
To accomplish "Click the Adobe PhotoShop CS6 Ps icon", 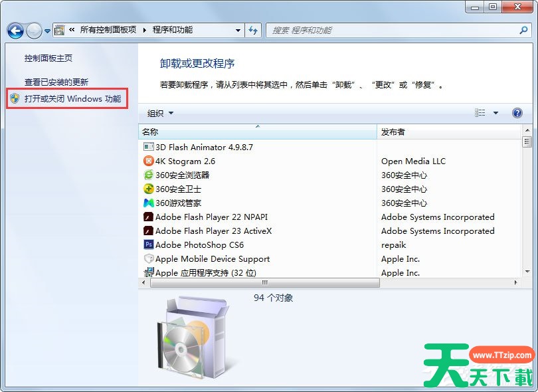I will pos(148,245).
